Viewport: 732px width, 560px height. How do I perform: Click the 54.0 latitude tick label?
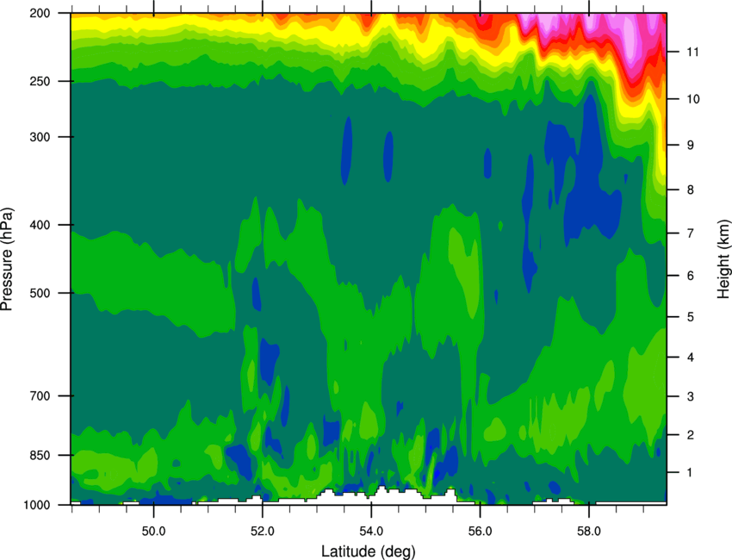(371, 532)
